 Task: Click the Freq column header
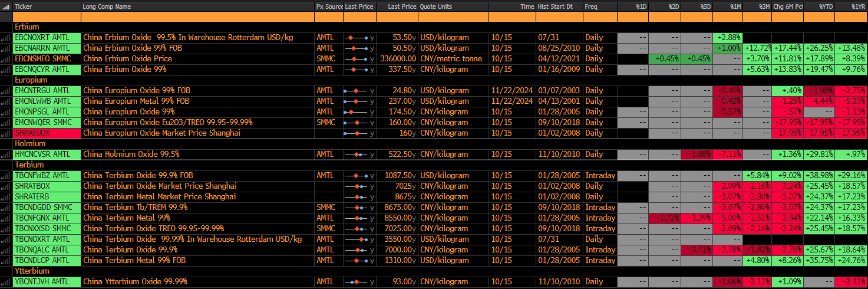click(600, 6)
